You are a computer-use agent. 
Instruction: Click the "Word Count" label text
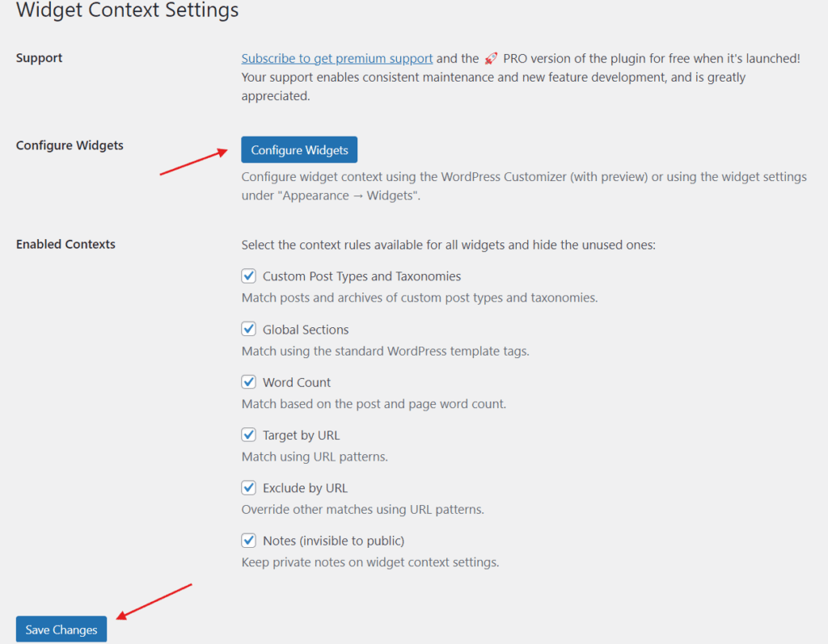pos(297,382)
